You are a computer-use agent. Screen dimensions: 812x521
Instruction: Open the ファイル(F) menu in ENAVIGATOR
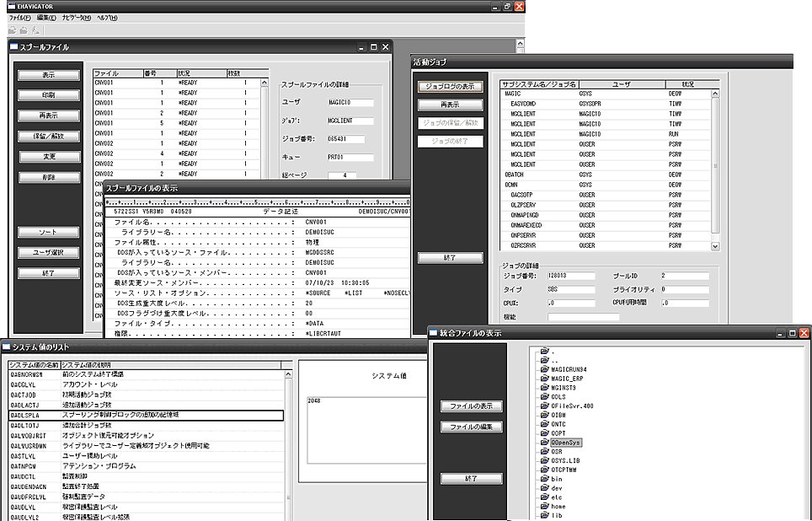pyautogui.click(x=19, y=18)
